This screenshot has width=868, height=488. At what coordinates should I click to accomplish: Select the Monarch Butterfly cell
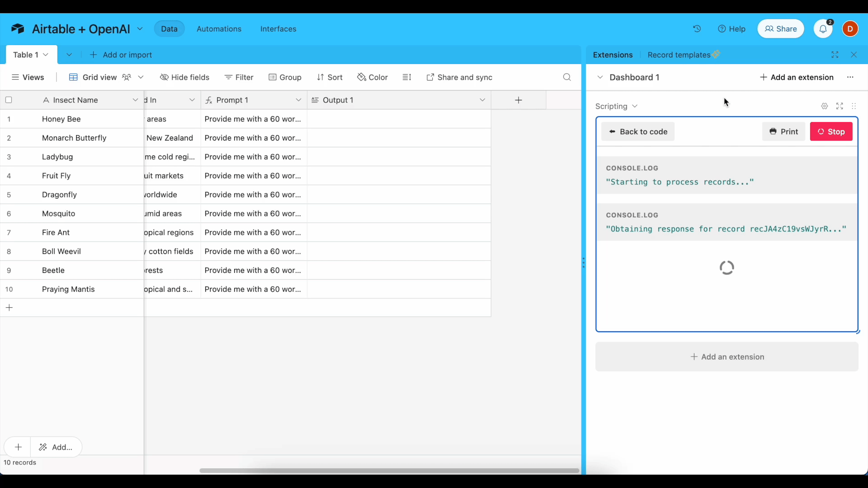(90, 138)
